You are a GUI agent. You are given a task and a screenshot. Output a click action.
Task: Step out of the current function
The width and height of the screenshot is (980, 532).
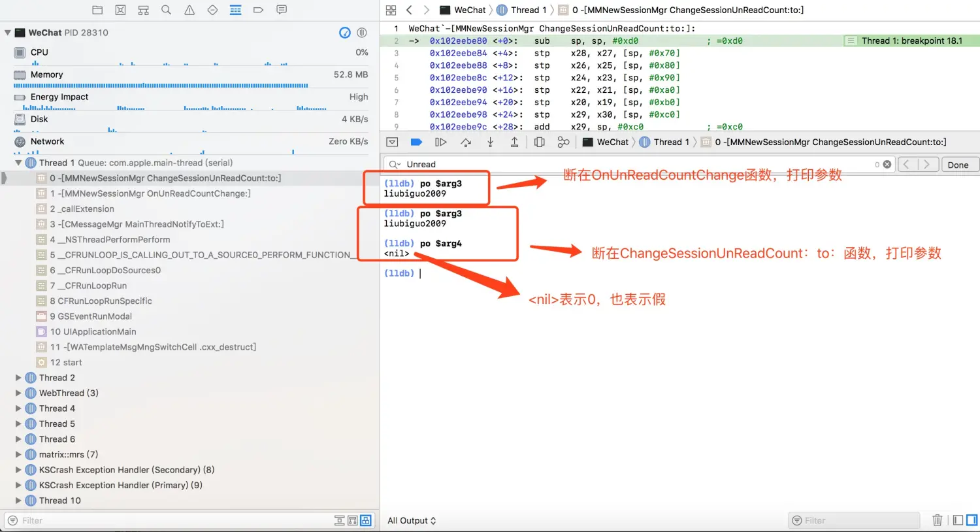515,142
